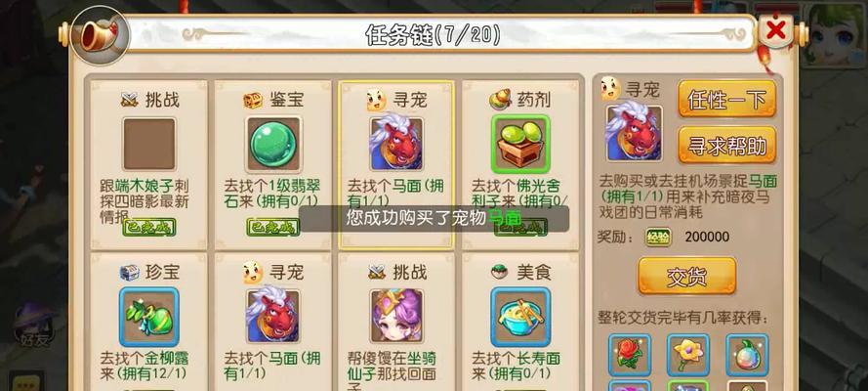Click the green jade orb icon
This screenshot has width=868, height=391.
click(273, 145)
